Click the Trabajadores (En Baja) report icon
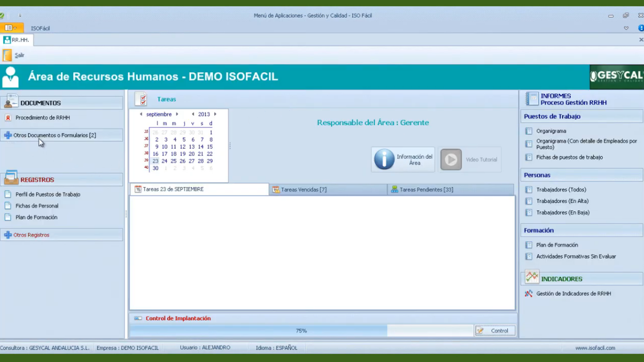644x362 pixels. [529, 213]
